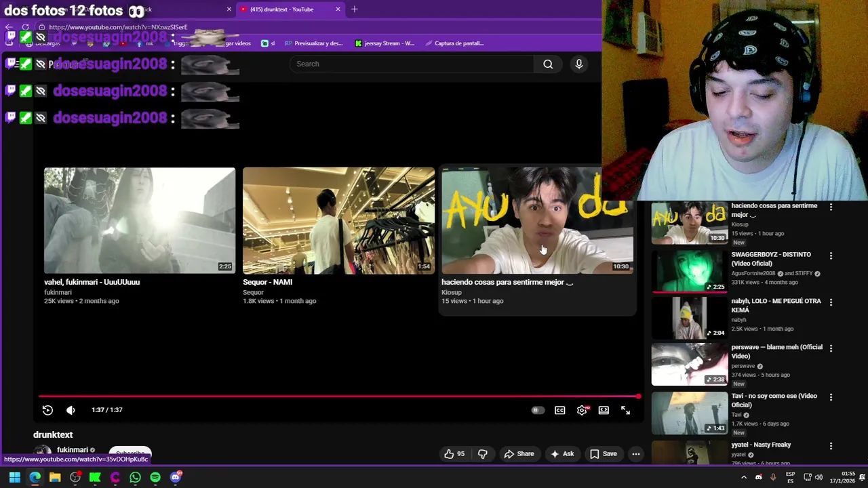This screenshot has width=868, height=488.
Task: Open 'Previsualizar y des...' bookmark
Action: (313, 43)
